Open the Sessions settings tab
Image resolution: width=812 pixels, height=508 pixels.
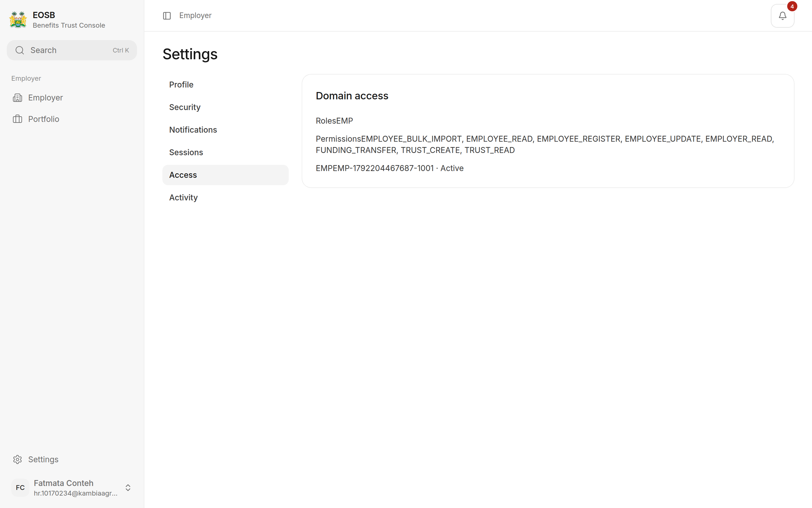(x=225, y=152)
